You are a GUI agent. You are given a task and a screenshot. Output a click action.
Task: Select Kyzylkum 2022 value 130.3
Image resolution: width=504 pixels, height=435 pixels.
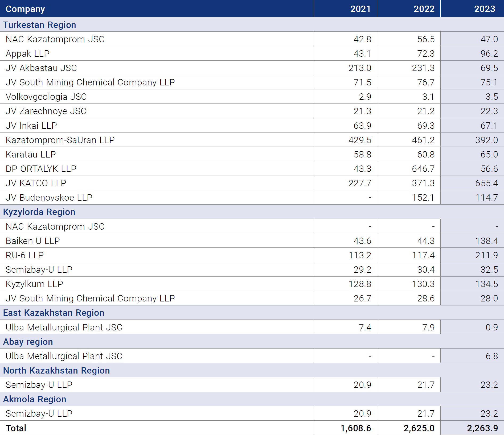point(423,284)
